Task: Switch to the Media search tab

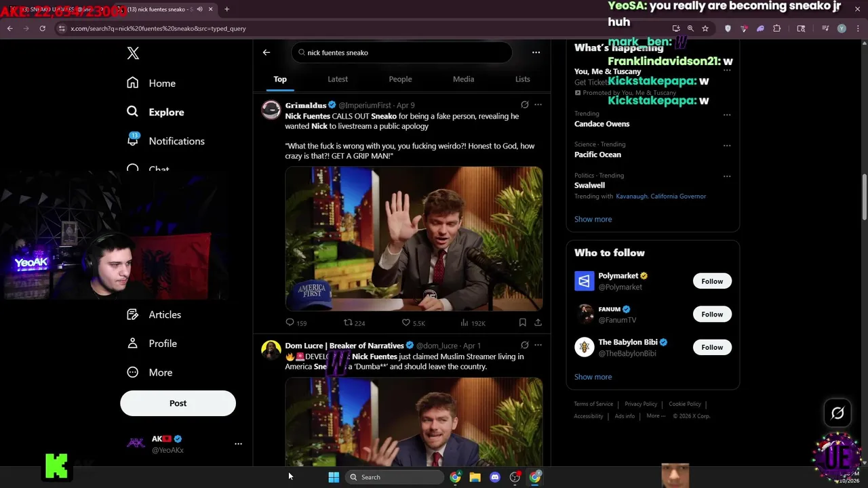Action: click(463, 79)
